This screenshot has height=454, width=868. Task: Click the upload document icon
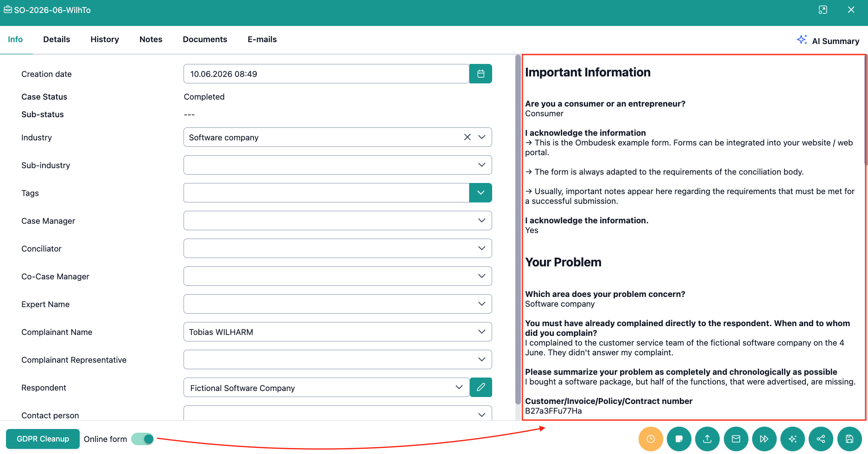point(707,439)
